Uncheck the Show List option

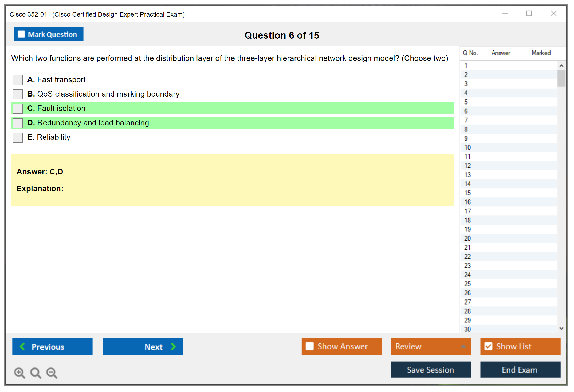click(488, 346)
